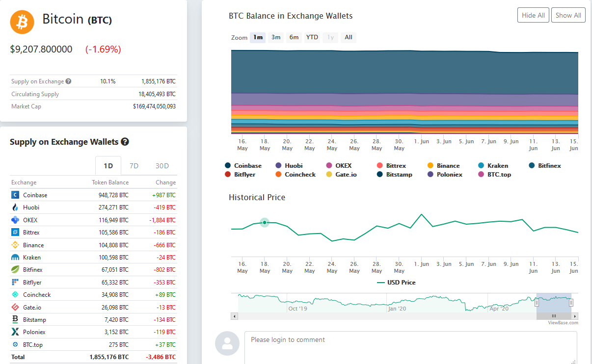Click the help icon next to Supply on Exchange Wallets
Viewport: 592px width, 364px height.
(125, 142)
